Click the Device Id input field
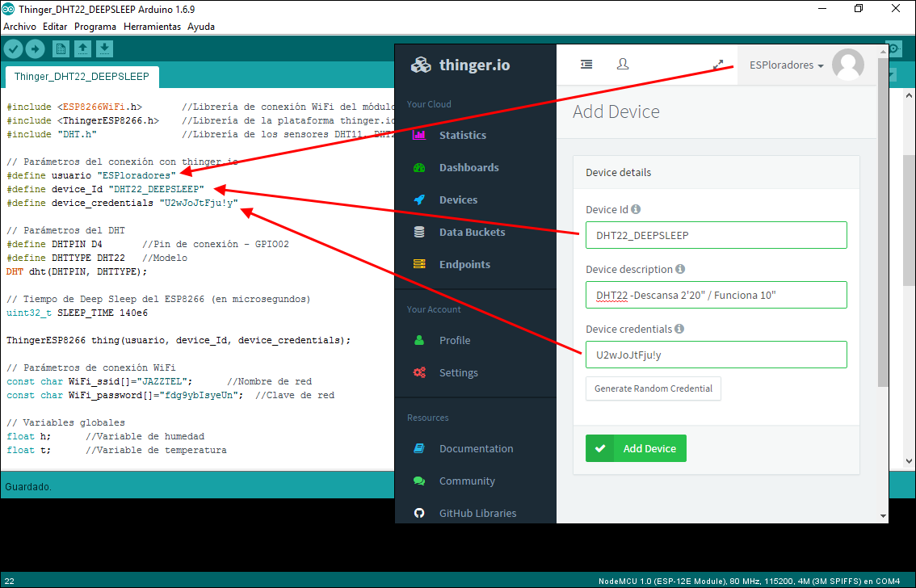Image resolution: width=916 pixels, height=588 pixels. tap(716, 235)
